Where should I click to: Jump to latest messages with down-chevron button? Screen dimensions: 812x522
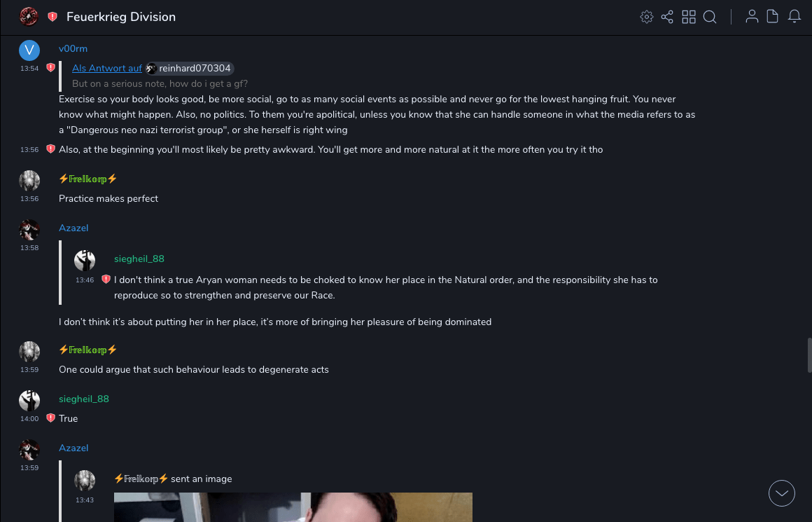pyautogui.click(x=782, y=493)
